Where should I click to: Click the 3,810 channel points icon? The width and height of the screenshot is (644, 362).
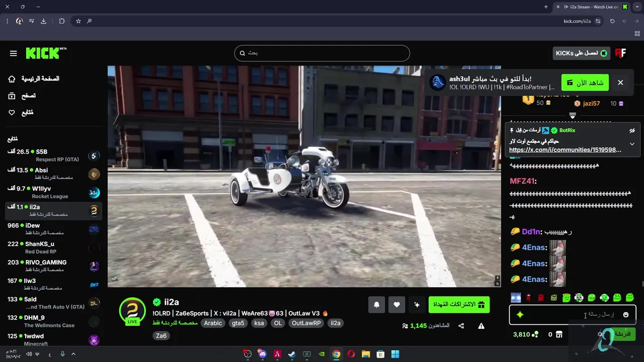tap(535, 334)
